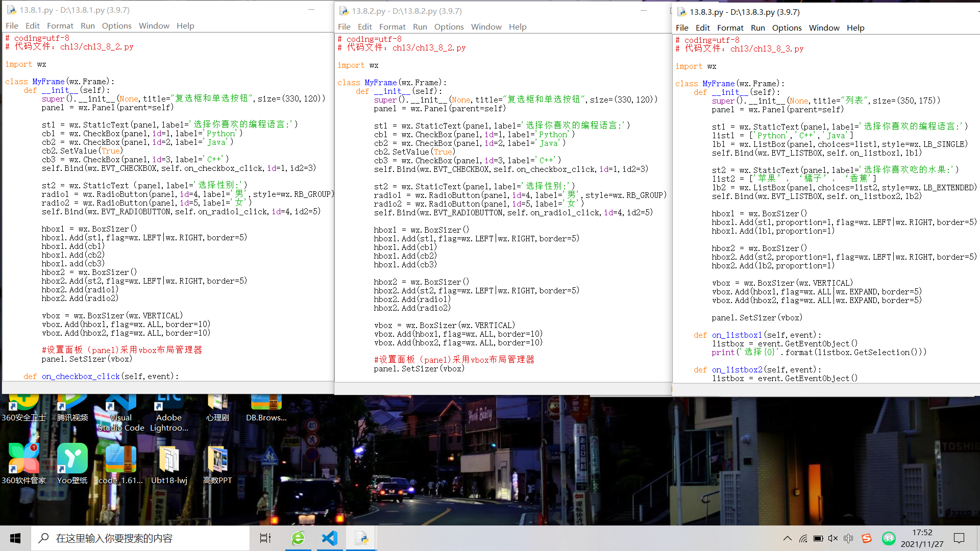980x551 pixels.
Task: Click Python IDLE icon in taskbar
Action: pos(361,538)
